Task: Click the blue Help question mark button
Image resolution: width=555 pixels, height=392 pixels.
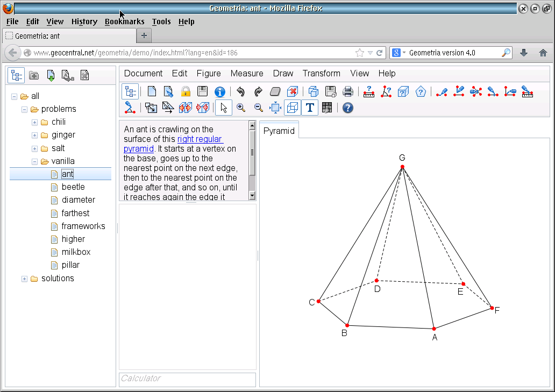Action: pyautogui.click(x=347, y=108)
